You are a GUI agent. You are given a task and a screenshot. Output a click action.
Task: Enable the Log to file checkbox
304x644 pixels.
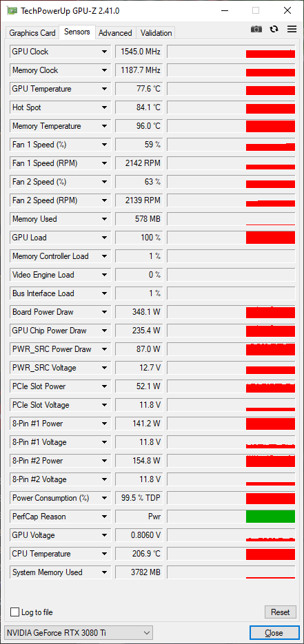[x=14, y=612]
